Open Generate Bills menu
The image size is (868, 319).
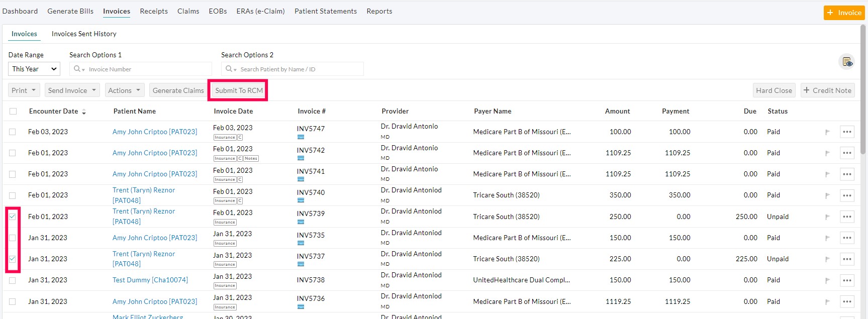[x=70, y=11]
